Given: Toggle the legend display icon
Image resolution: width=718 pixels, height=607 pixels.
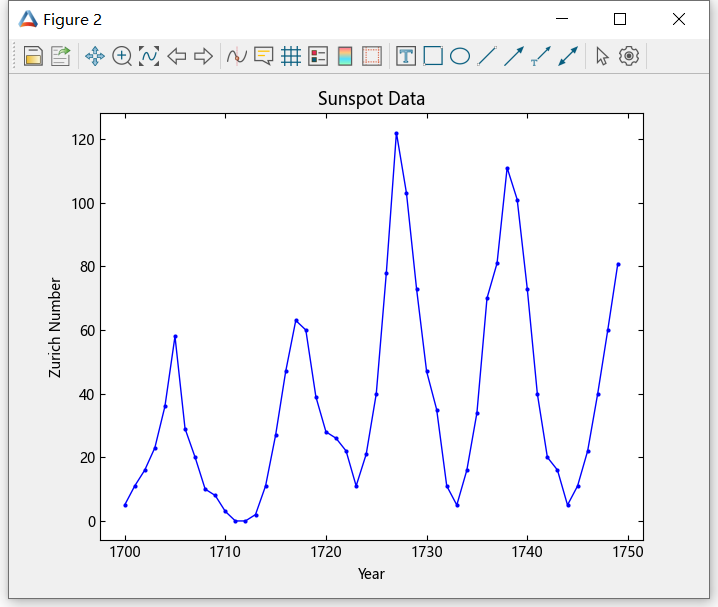Looking at the screenshot, I should [318, 56].
